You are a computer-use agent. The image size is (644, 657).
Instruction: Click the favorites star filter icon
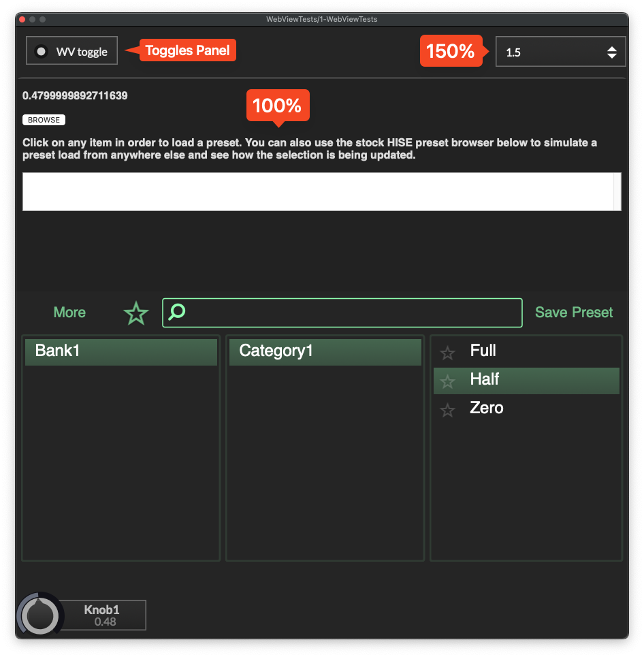(x=136, y=313)
